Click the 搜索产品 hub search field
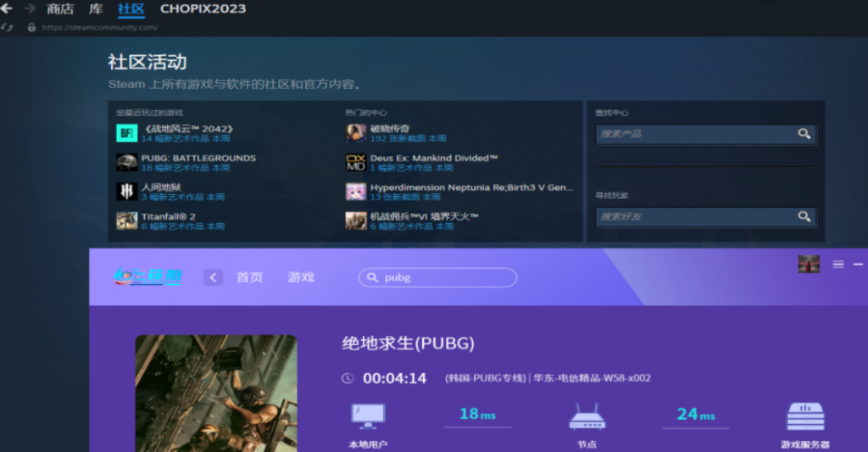This screenshot has height=452, width=868. (705, 133)
